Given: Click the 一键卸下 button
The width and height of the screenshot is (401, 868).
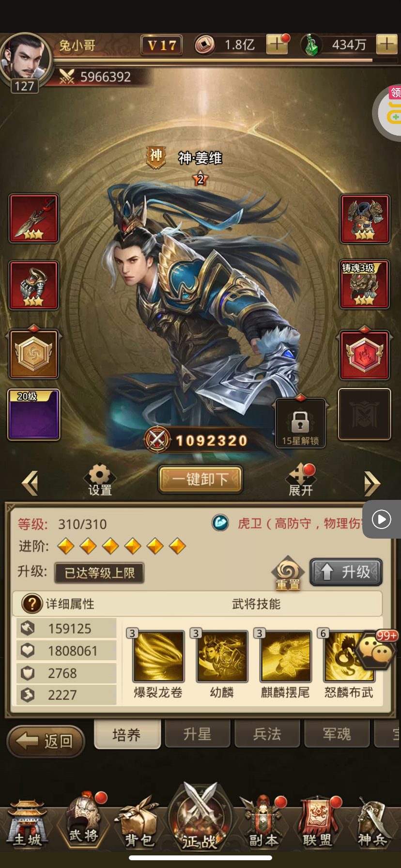Looking at the screenshot, I should [200, 480].
